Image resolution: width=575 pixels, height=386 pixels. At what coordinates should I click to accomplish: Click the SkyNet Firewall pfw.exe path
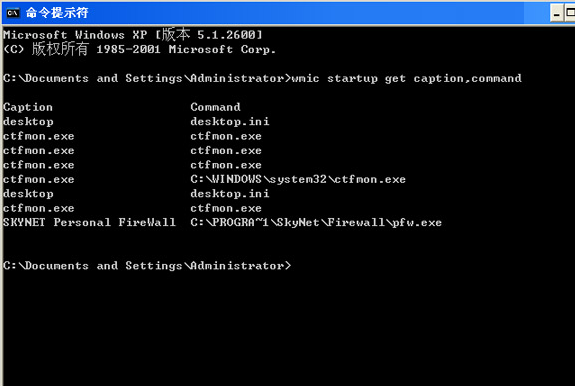point(316,223)
